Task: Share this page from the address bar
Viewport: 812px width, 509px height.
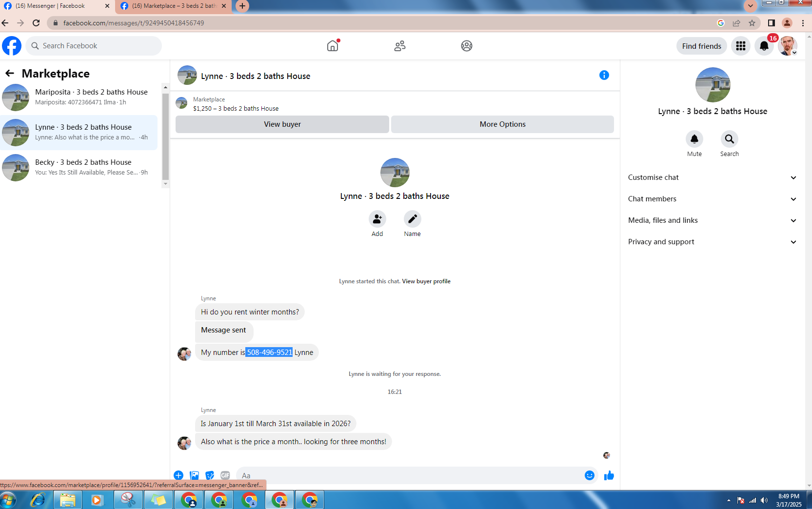Action: [736, 23]
